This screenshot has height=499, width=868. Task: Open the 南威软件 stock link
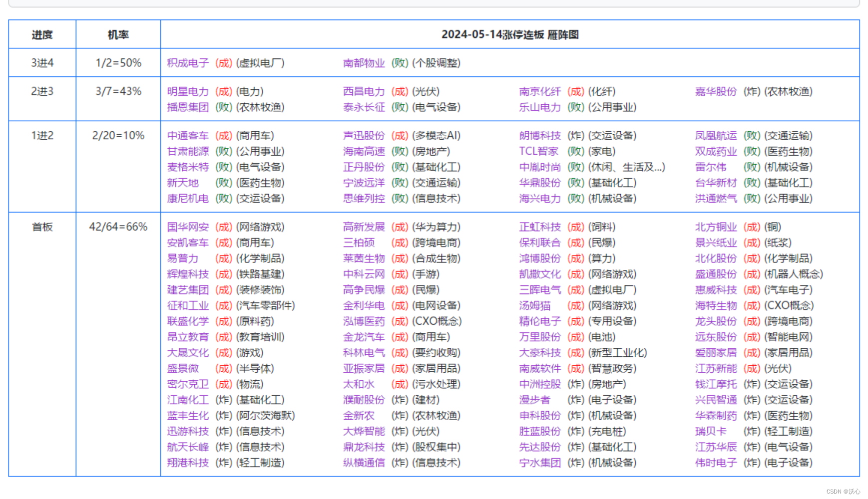(540, 369)
